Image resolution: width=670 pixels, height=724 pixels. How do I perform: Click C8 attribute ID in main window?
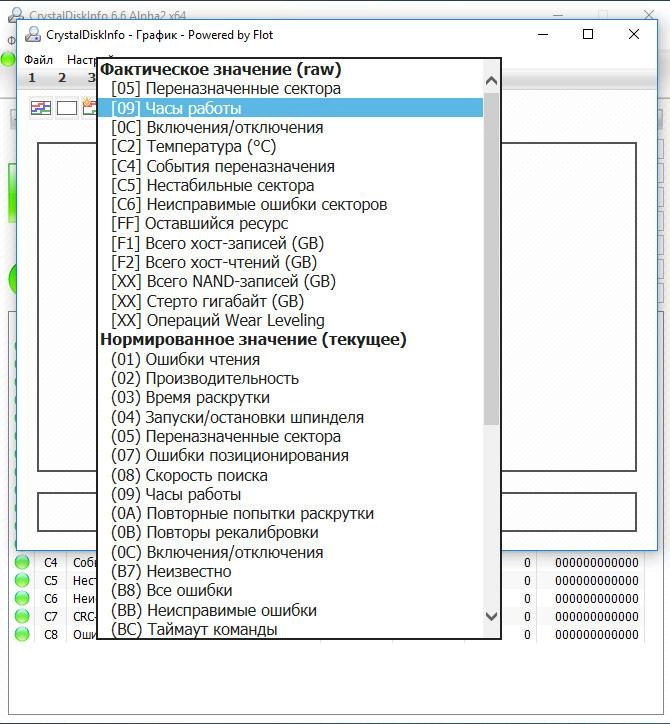[x=51, y=634]
